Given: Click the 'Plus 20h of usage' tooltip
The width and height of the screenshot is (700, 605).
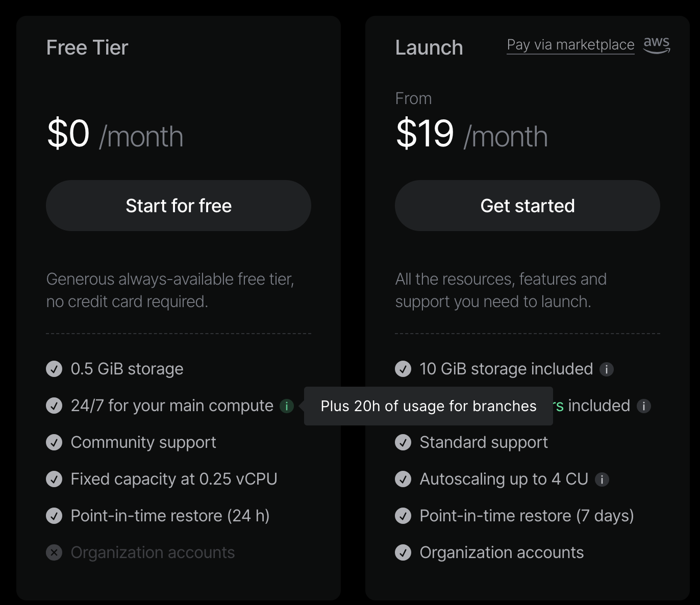Looking at the screenshot, I should pos(429,406).
